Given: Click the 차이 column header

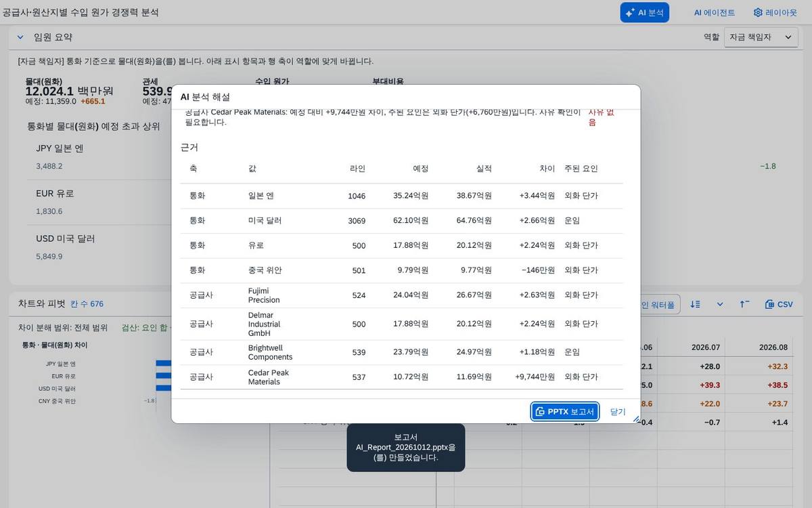Looking at the screenshot, I should pos(547,169).
